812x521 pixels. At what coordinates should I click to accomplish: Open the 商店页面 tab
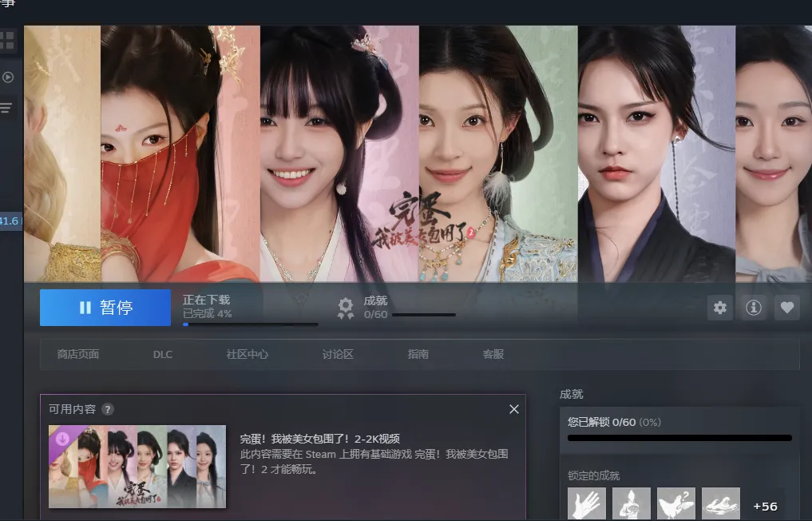78,354
